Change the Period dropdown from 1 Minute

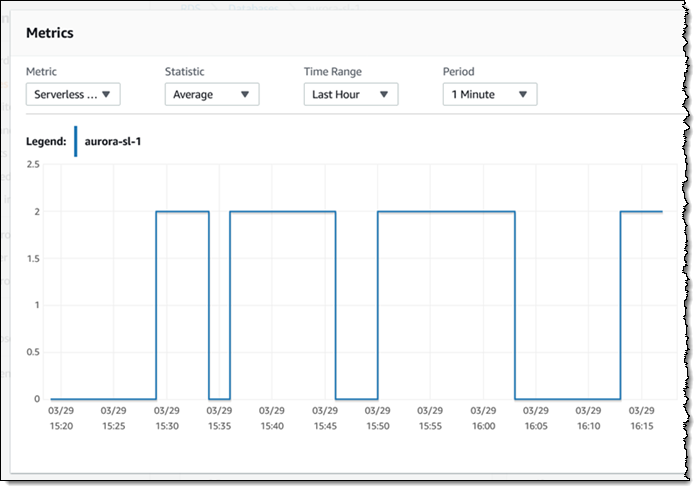489,94
